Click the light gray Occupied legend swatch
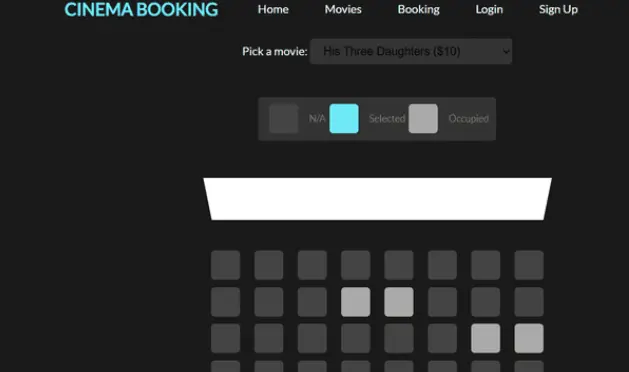 click(423, 118)
